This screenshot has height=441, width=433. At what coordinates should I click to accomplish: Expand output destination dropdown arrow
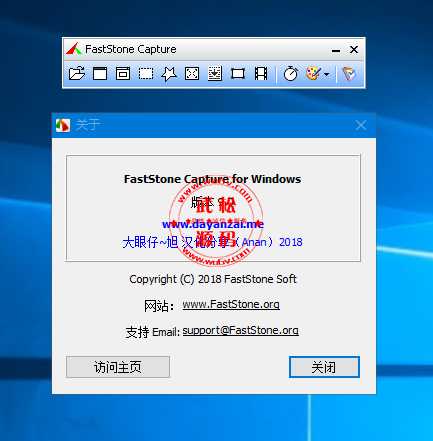coord(327,74)
